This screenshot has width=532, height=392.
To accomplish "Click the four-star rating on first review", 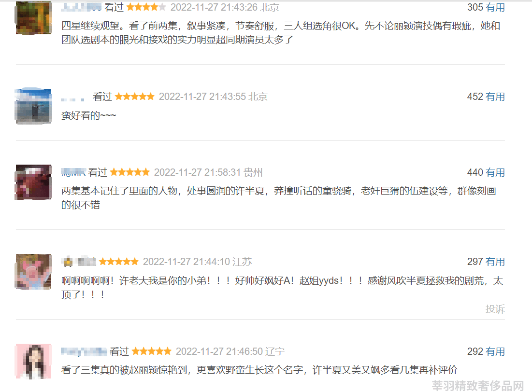I will (146, 7).
